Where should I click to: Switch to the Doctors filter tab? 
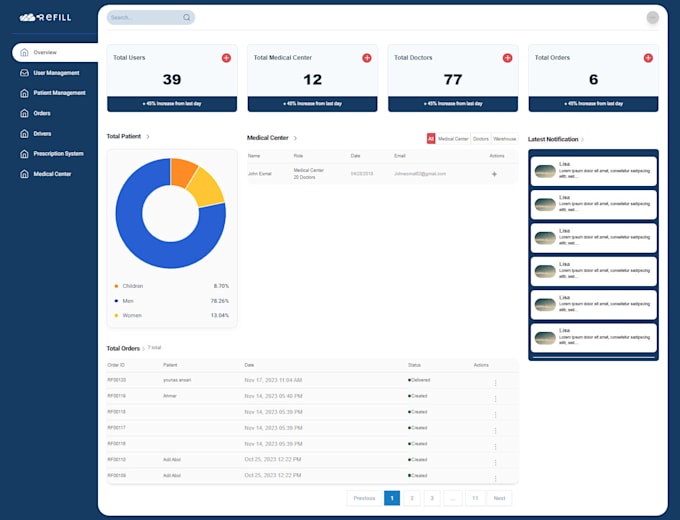point(481,138)
